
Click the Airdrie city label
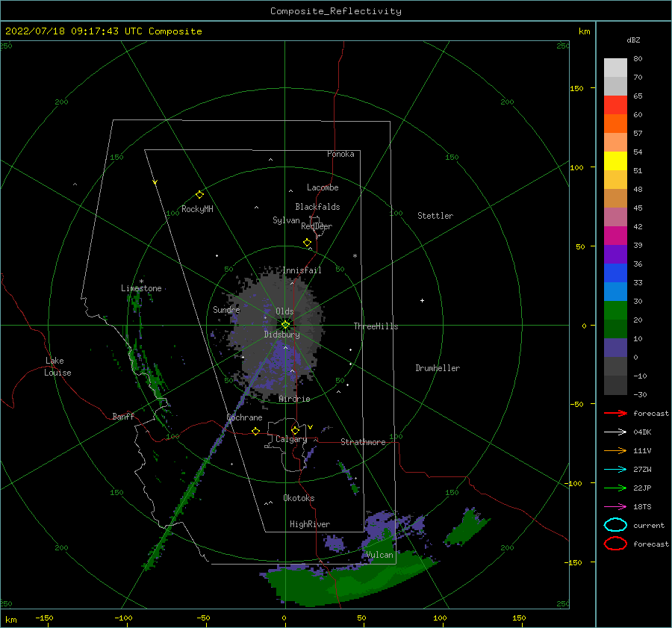pyautogui.click(x=294, y=399)
